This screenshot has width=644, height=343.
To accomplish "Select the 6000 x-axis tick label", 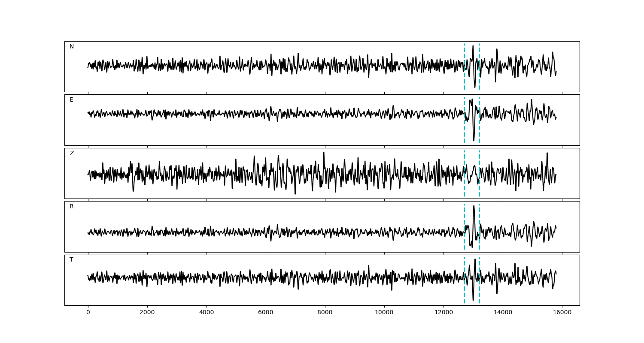I will (266, 313).
